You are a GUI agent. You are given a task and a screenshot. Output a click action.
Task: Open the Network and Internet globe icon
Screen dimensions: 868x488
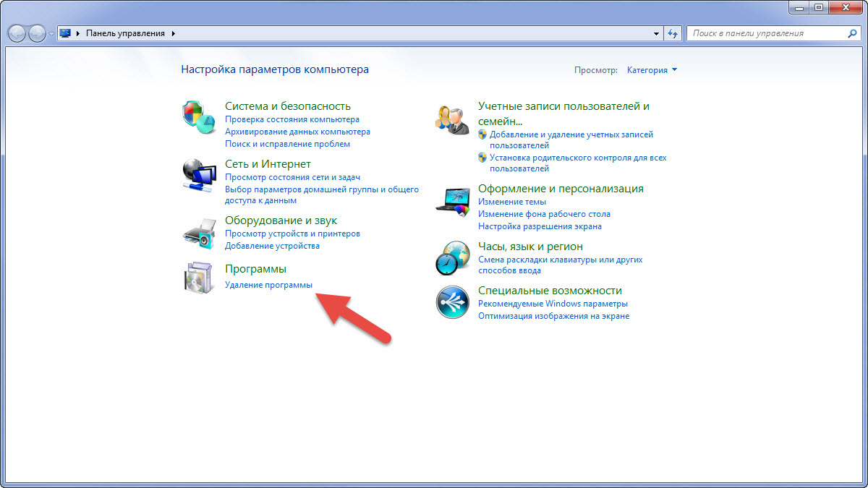click(198, 176)
